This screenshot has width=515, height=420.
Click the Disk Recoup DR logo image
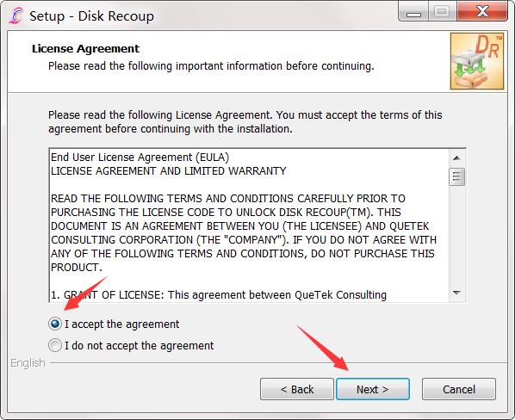point(477,61)
